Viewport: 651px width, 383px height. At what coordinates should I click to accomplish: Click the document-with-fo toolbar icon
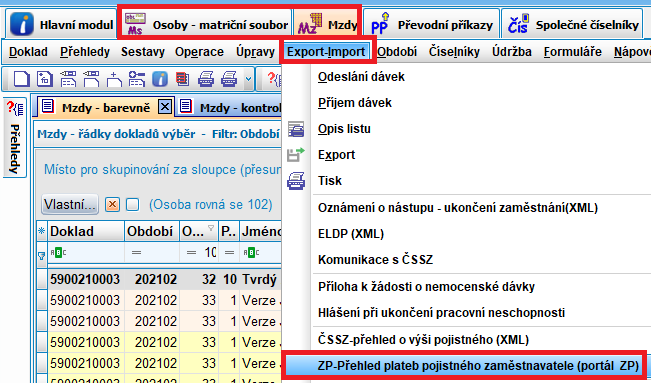coord(45,79)
